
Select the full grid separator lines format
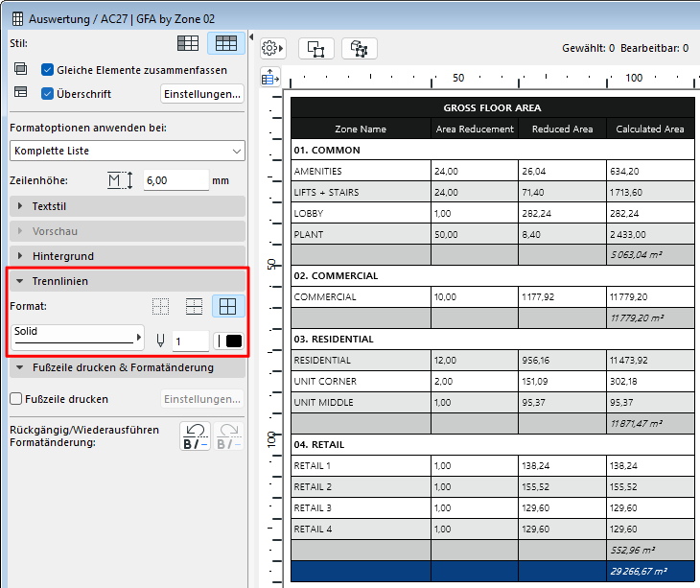point(227,306)
